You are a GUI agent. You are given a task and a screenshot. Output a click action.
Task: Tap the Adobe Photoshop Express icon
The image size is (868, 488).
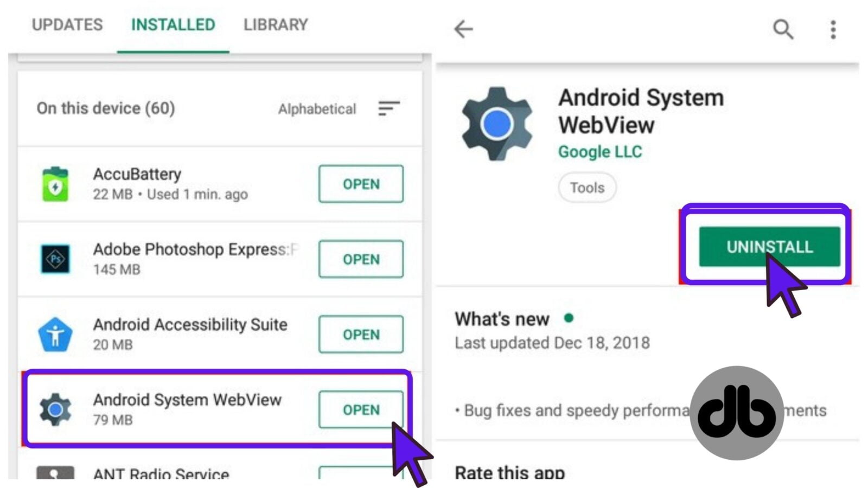click(x=55, y=259)
